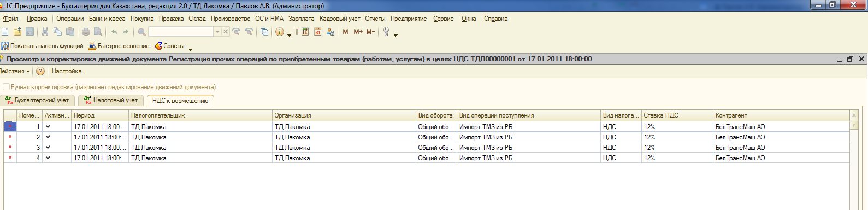Click the Советы button
This screenshot has height=210, width=868.
coord(169,46)
